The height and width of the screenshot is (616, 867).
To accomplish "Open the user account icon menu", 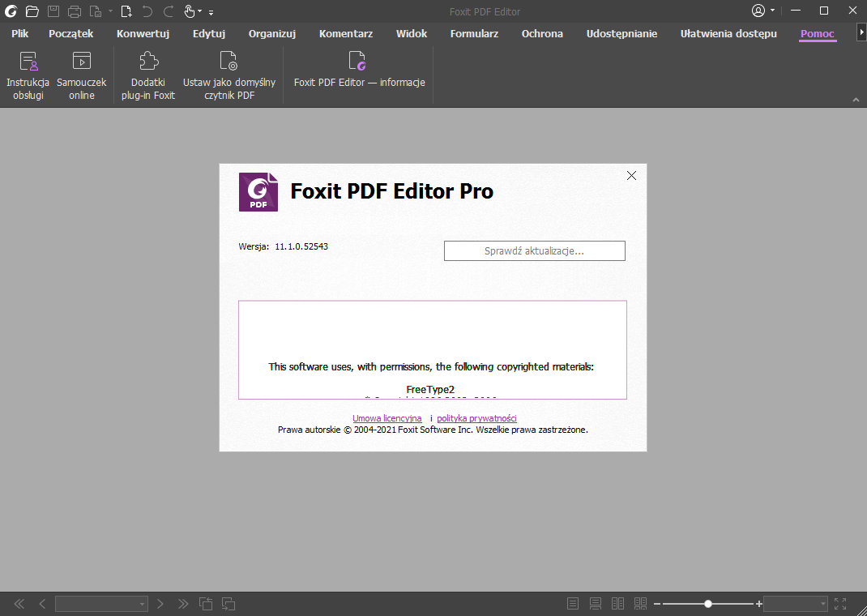I will point(758,11).
